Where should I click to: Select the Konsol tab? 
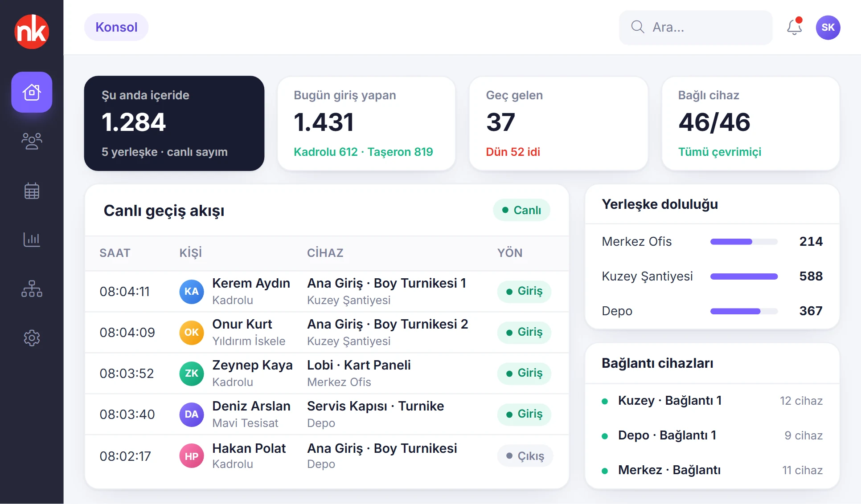pos(116,27)
